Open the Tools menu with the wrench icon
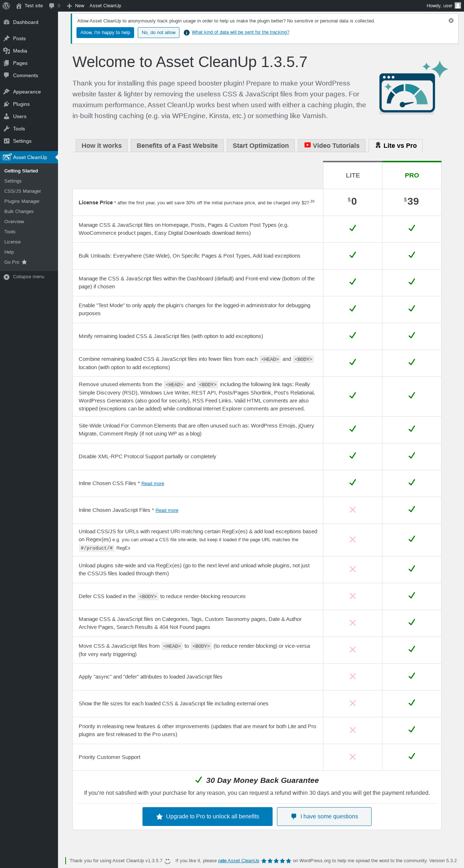This screenshot has width=464, height=868. tap(29, 129)
